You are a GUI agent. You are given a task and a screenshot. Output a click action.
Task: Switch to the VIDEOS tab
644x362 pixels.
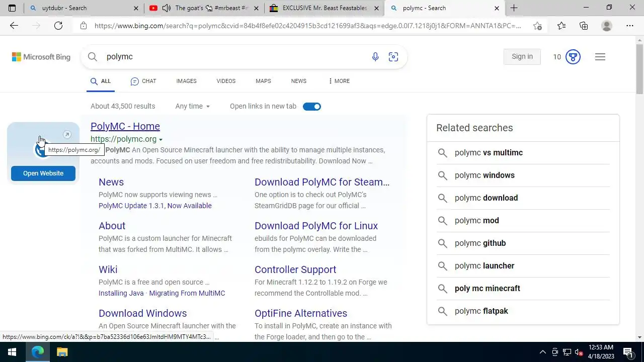click(226, 81)
